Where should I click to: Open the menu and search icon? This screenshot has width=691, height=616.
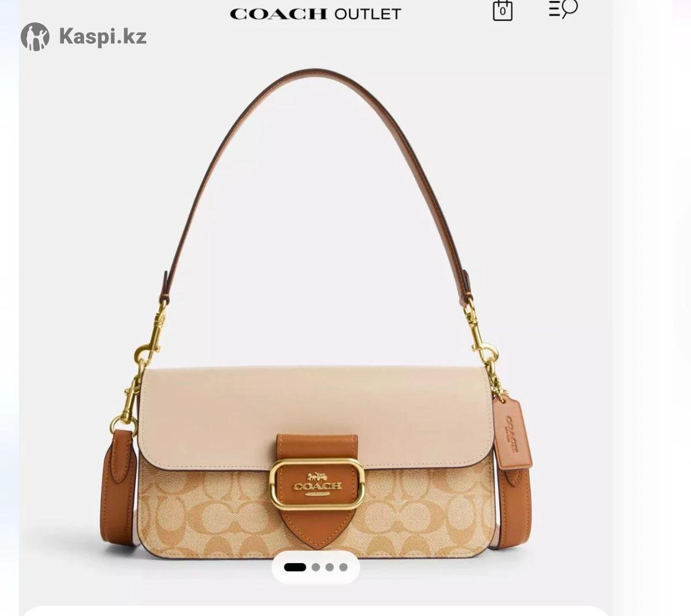tap(563, 9)
